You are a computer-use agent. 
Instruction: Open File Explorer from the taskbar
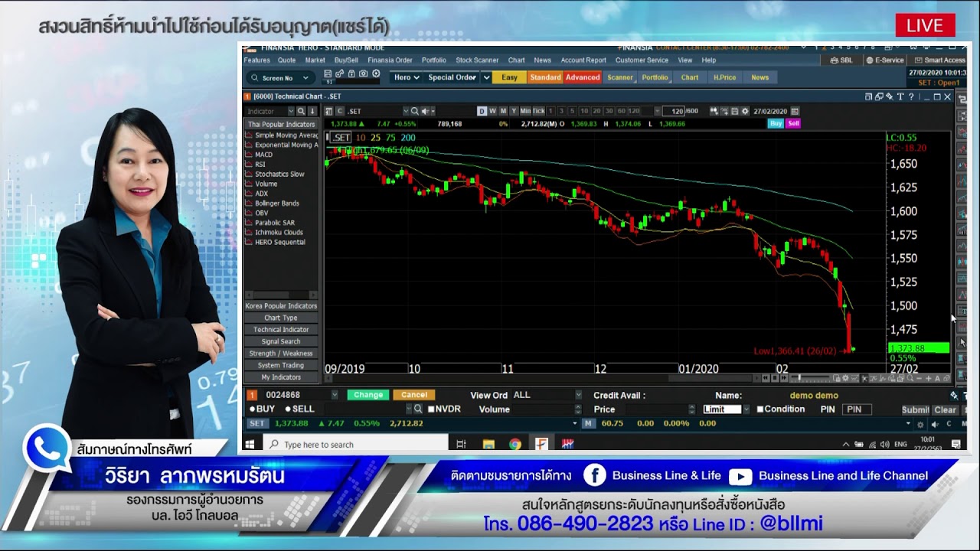coord(488,444)
